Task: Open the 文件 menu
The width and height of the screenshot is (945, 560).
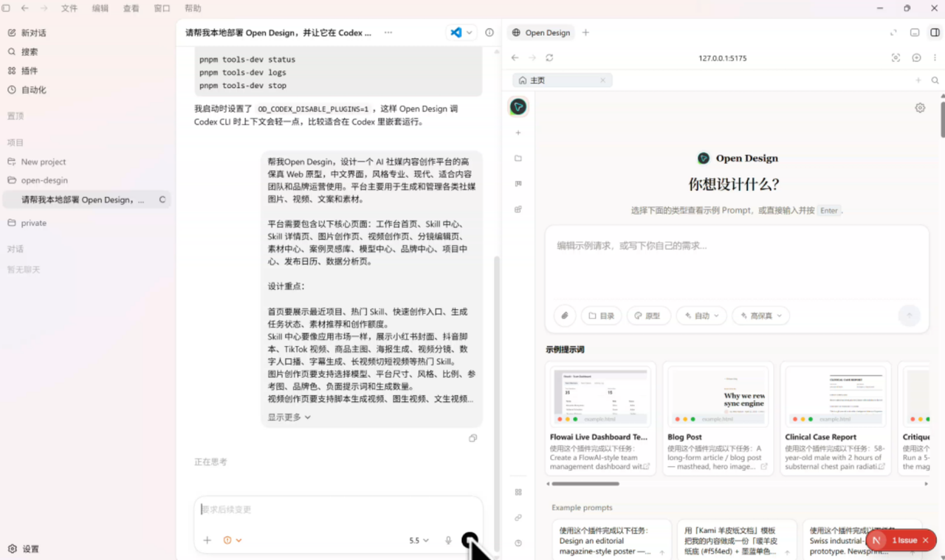Action: pos(69,8)
